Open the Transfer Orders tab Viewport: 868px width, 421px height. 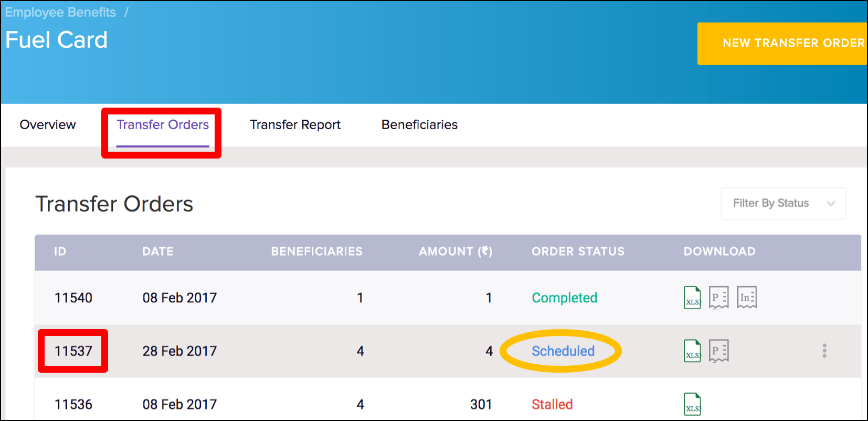pyautogui.click(x=163, y=125)
